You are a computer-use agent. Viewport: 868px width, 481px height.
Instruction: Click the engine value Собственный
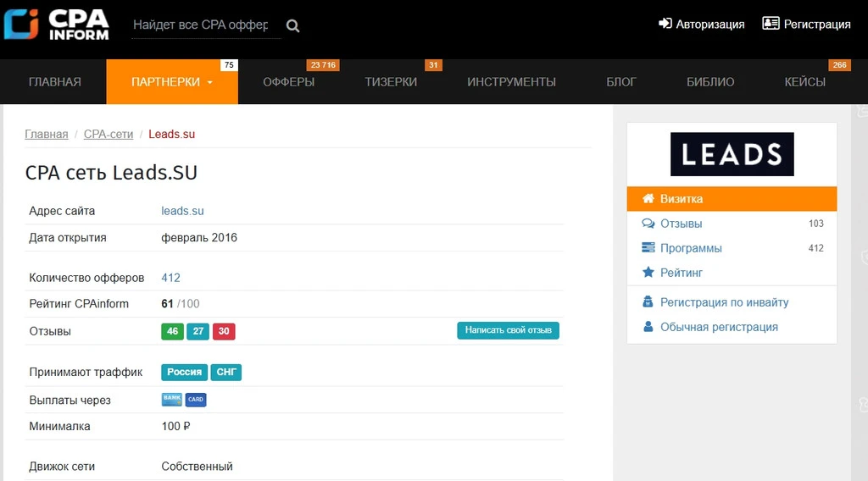pos(197,466)
